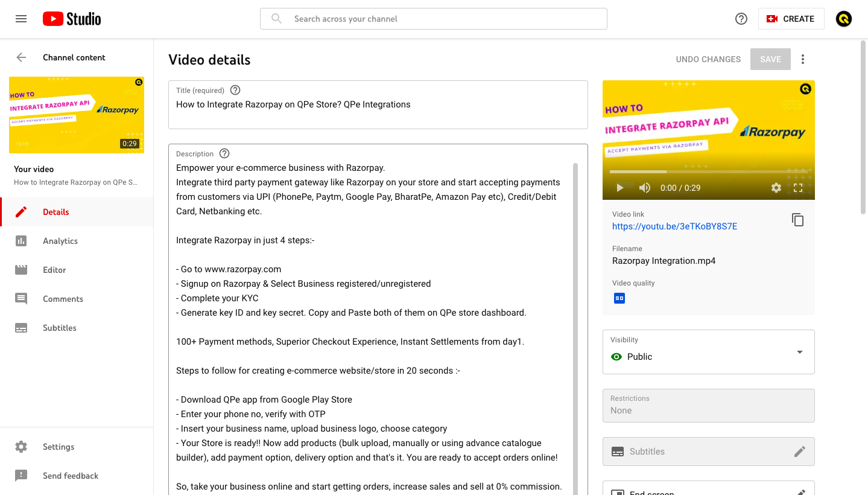868x495 pixels.
Task: Open the Details pencil icon in sidebar
Action: [21, 212]
